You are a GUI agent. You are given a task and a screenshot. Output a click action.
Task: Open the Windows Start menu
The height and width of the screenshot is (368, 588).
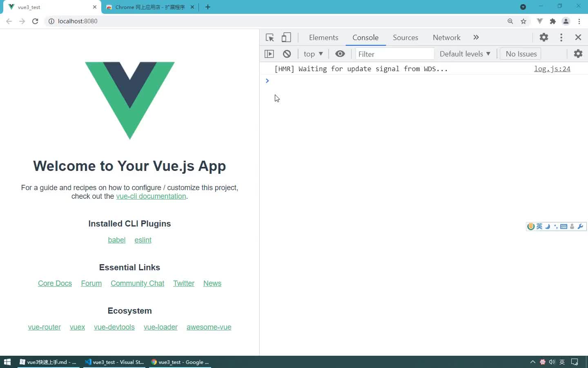(x=7, y=362)
